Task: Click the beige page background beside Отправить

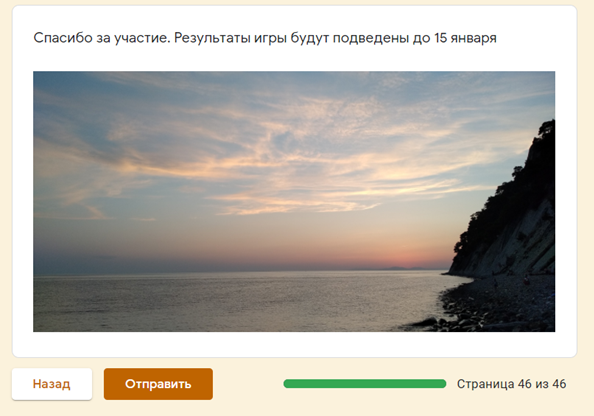Action: 246,384
